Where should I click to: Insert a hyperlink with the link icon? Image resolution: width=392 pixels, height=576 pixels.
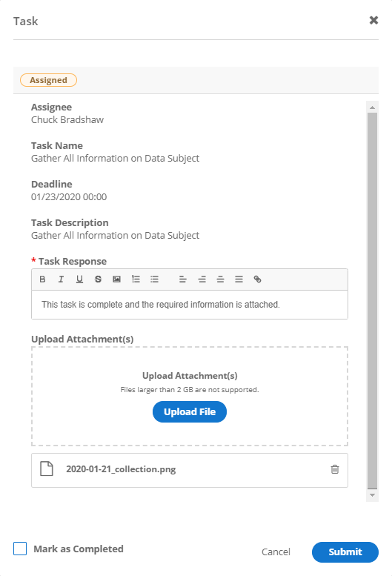coord(257,279)
